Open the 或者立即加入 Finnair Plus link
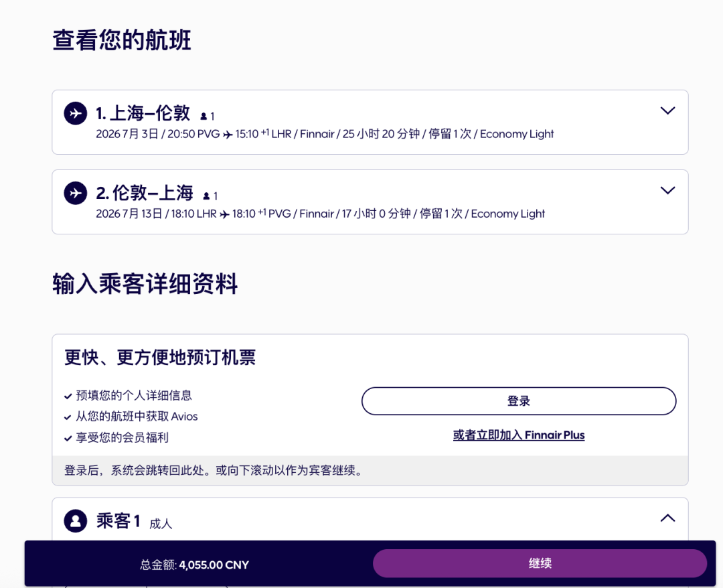The height and width of the screenshot is (588, 723). pos(519,435)
